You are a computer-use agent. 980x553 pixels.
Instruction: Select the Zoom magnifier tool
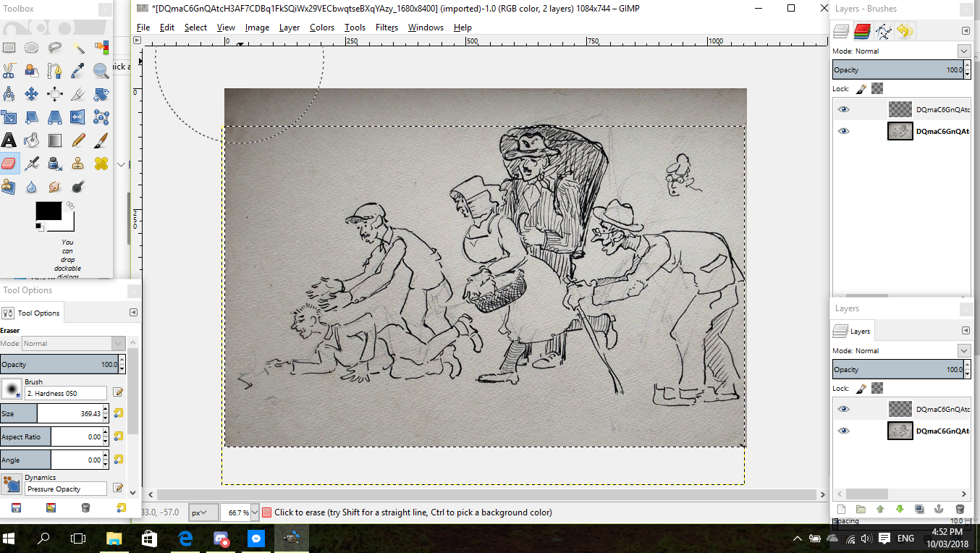tap(101, 71)
